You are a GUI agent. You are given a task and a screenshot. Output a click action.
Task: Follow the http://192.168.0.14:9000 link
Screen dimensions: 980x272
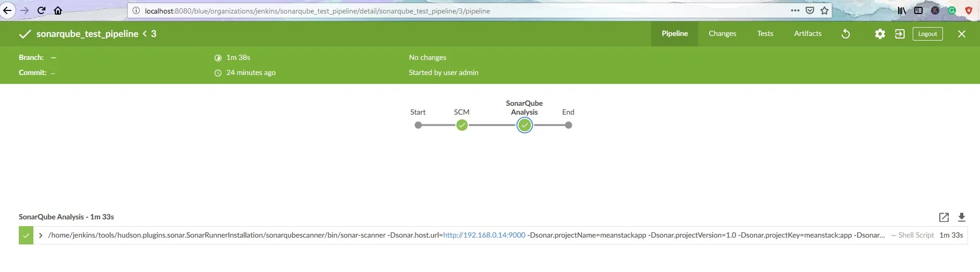[484, 235]
